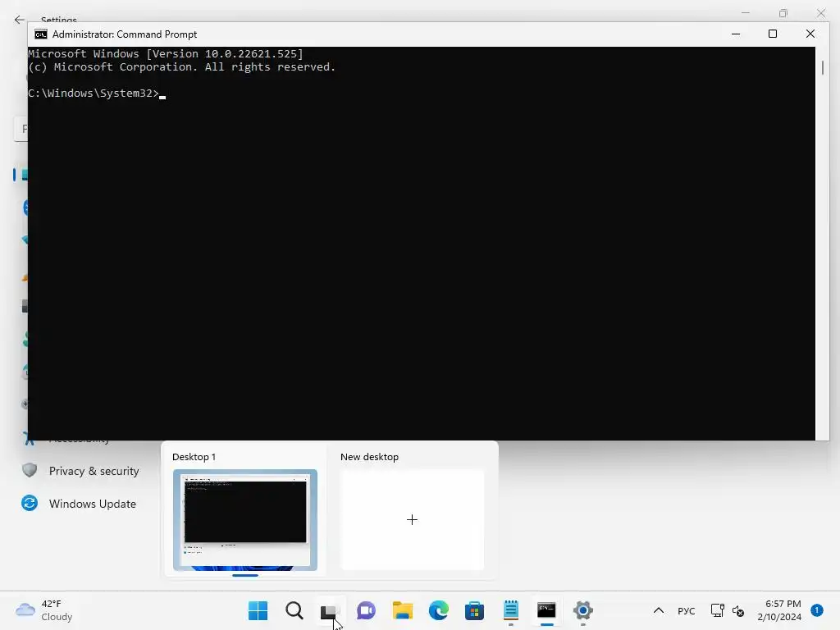Click the Desktop 1 label

click(x=194, y=457)
